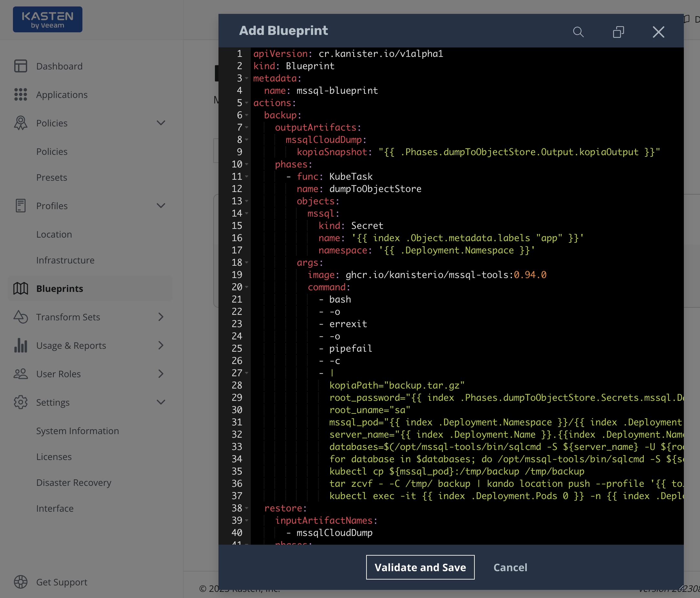This screenshot has height=598, width=700.
Task: Click the search icon in Add Blueprint header
Action: tap(578, 32)
